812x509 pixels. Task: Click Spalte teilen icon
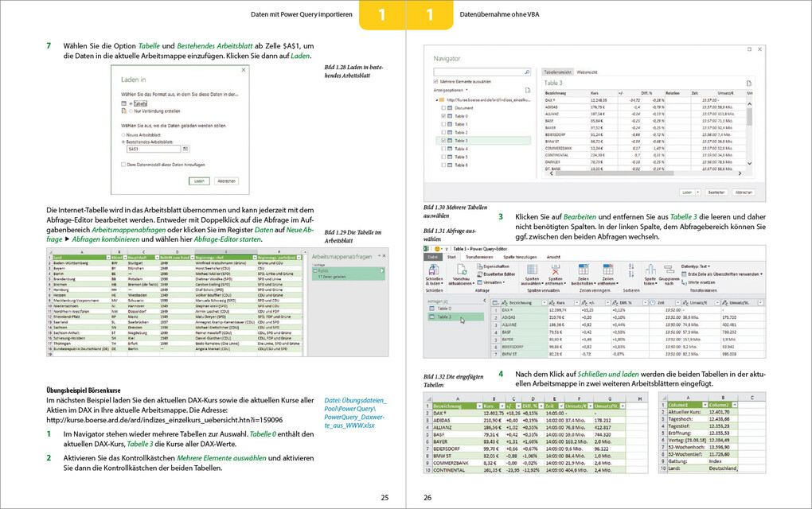[650, 270]
